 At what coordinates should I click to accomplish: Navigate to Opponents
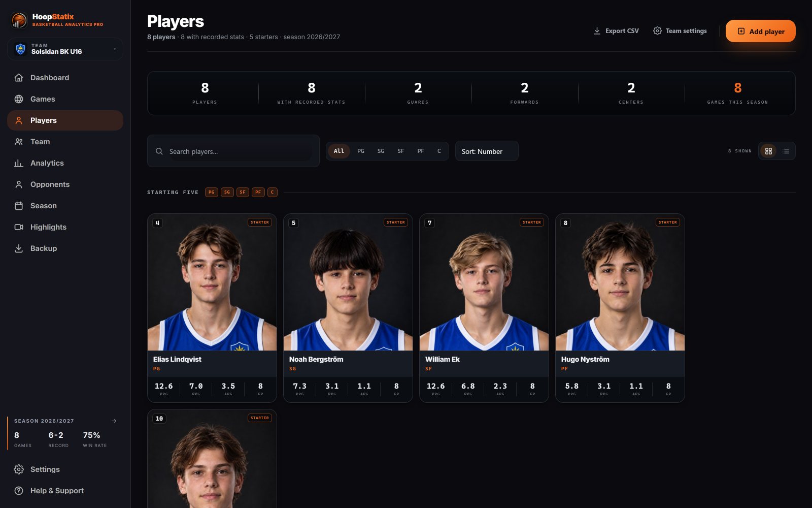click(65, 184)
